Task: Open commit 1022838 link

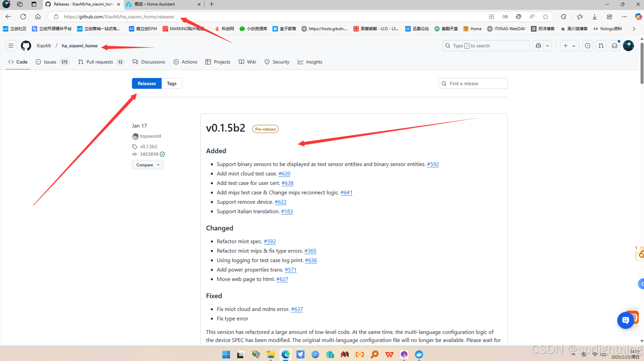Action: click(x=149, y=154)
